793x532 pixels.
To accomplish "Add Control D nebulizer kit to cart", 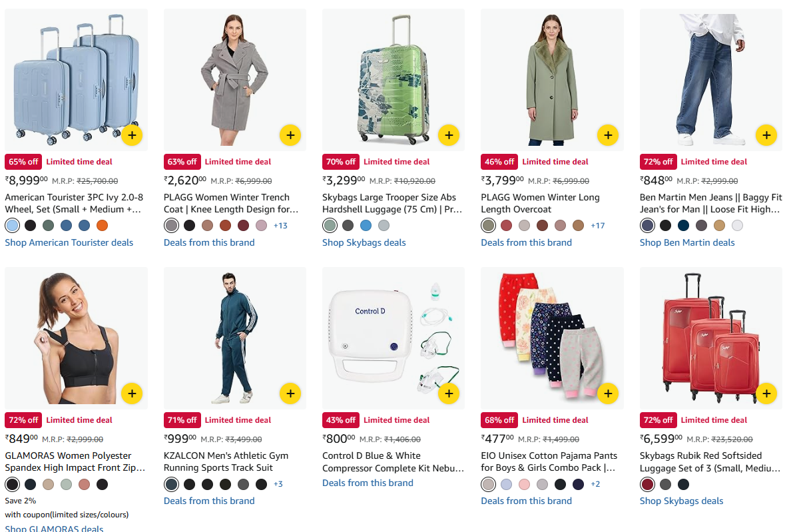I will pyautogui.click(x=449, y=394).
